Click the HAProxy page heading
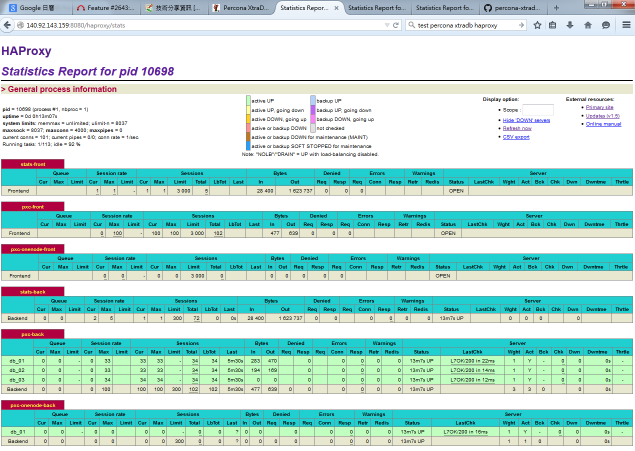Viewport: 635px width, 451px height. [x=26, y=51]
